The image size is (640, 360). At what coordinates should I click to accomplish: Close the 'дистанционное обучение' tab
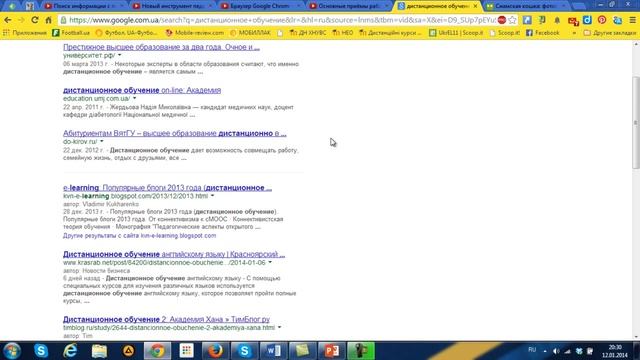(x=475, y=6)
